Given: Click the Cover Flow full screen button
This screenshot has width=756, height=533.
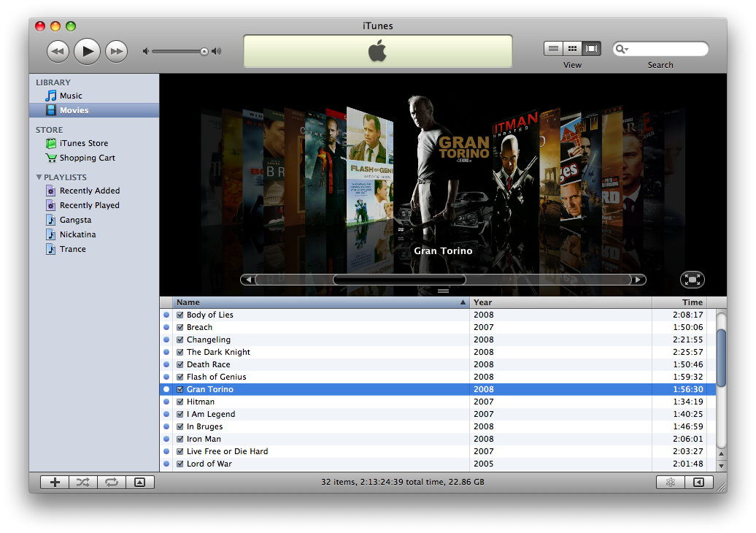Looking at the screenshot, I should coord(693,280).
